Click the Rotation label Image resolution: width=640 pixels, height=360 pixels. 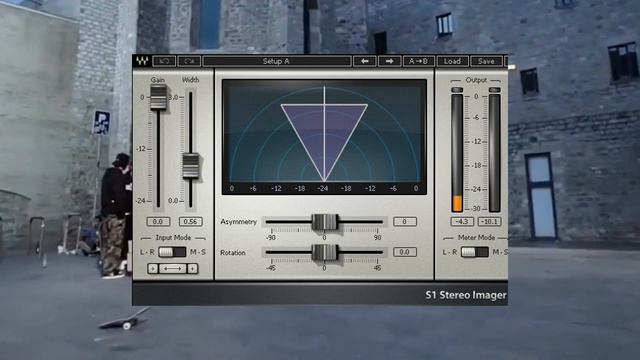pos(233,253)
